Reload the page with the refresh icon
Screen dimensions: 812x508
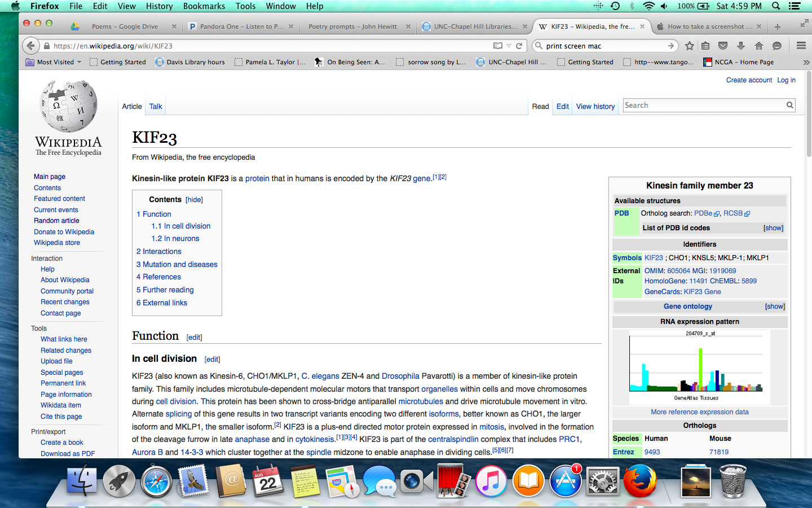point(519,46)
